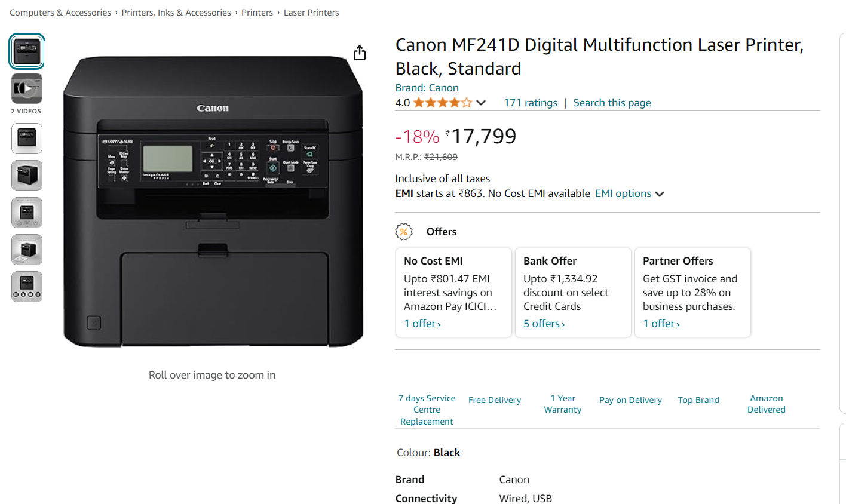Click the Amazon Delivered link
Screen dimensions: 846x504
(767, 404)
